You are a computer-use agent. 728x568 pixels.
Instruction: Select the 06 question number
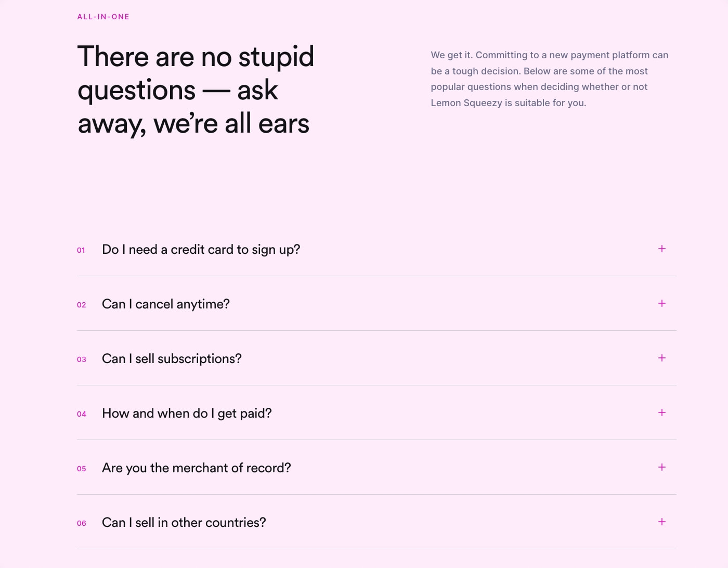(x=82, y=523)
